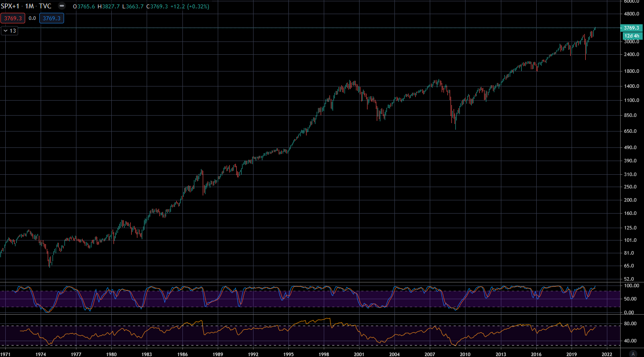Click the close value C3769.3 in the legend
The image size is (644, 357).
tap(158, 7)
